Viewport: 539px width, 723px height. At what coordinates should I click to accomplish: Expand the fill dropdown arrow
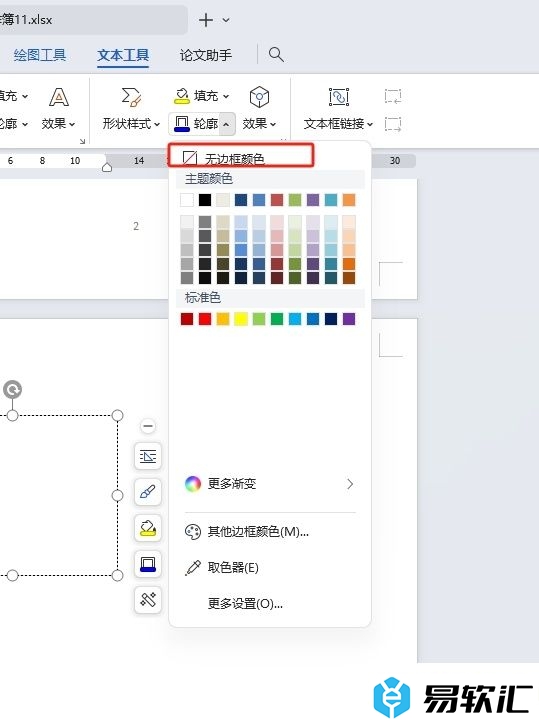(226, 96)
